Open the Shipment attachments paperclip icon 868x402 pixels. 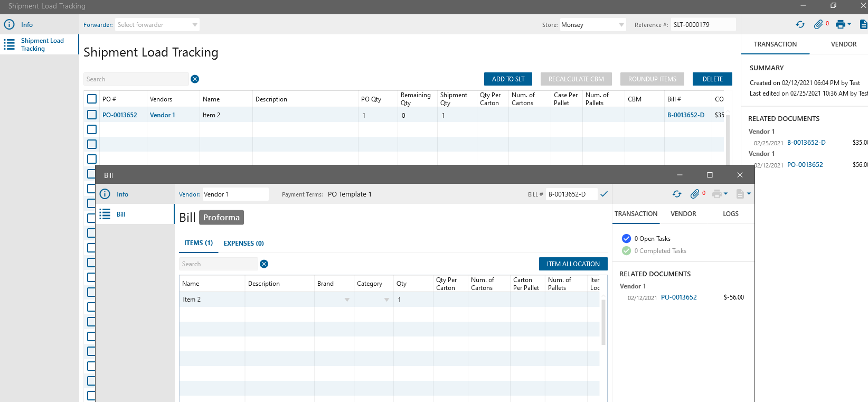click(x=818, y=24)
